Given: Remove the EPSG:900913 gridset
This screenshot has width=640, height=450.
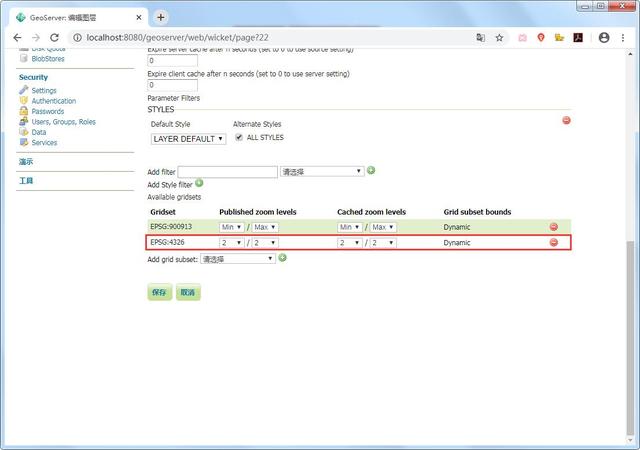Looking at the screenshot, I should (553, 227).
